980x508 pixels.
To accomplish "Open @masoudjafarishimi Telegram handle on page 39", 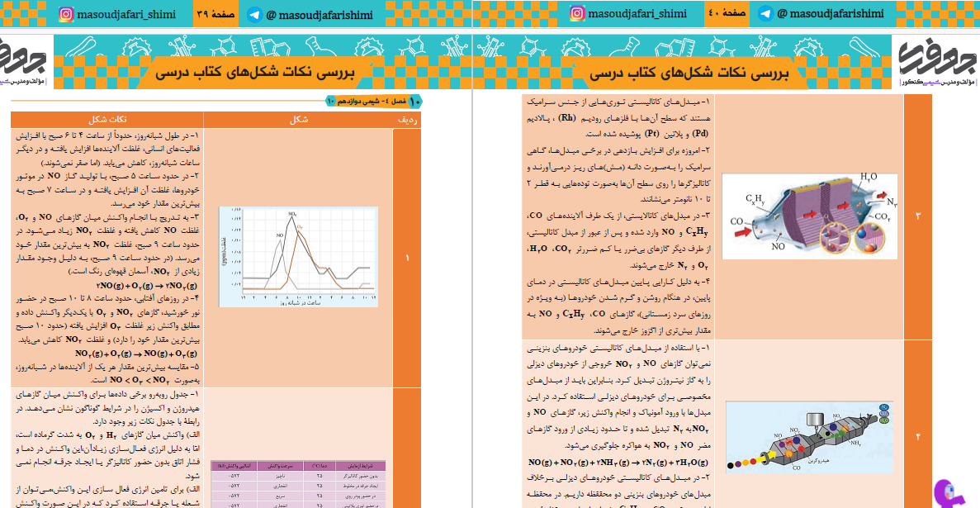I will click(x=320, y=14).
